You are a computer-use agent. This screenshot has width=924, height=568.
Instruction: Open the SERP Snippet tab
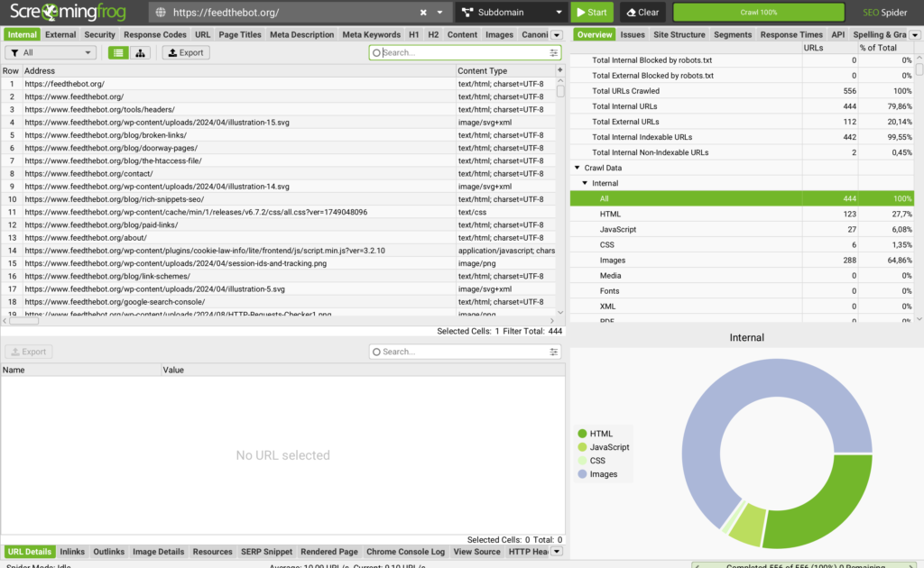pyautogui.click(x=266, y=552)
